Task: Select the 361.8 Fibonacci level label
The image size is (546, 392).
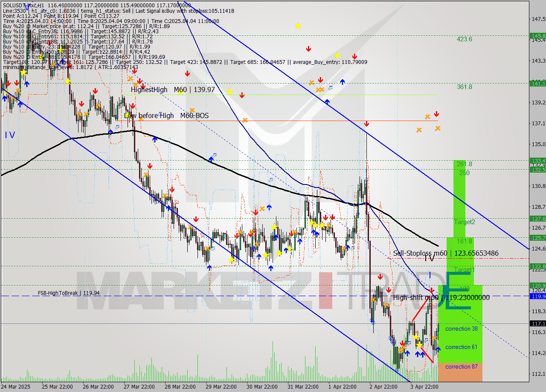Action: [x=464, y=87]
